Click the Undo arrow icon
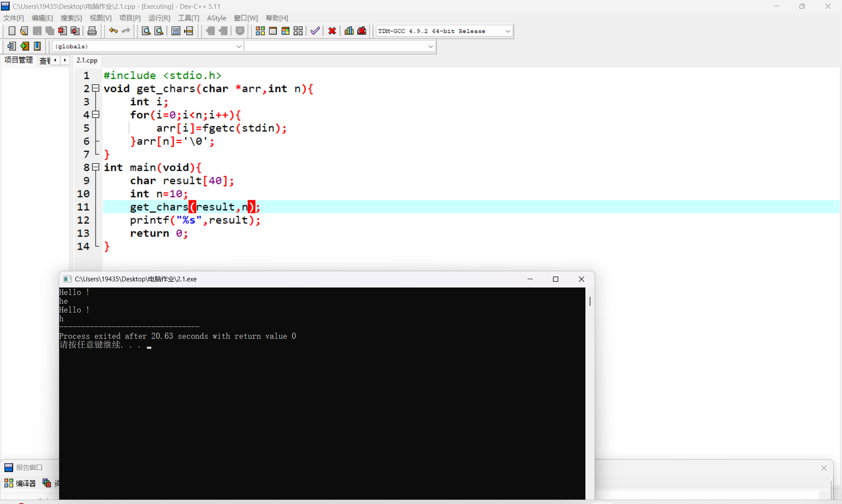This screenshot has height=504, width=842. pos(113,31)
